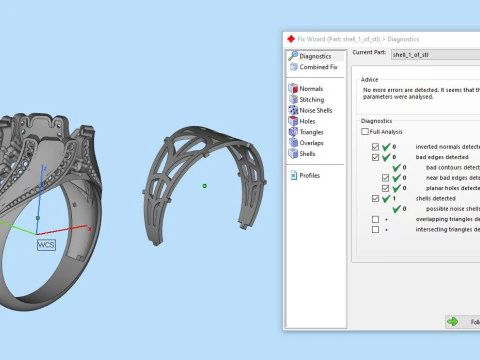
Task: Click the red Fix Wizard title icon
Action: pyautogui.click(x=291, y=39)
